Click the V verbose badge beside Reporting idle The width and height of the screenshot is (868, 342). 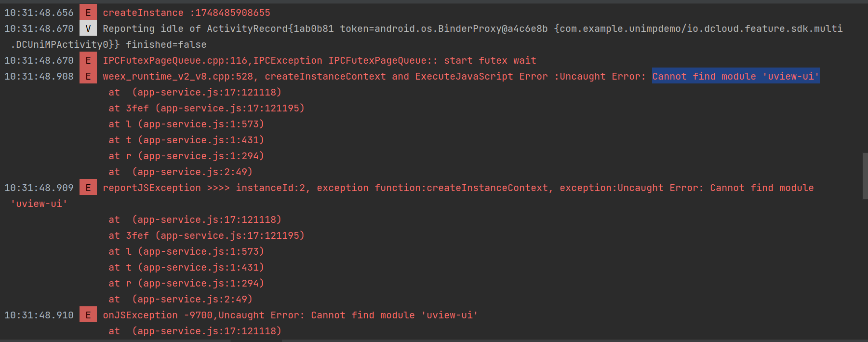[x=88, y=28]
